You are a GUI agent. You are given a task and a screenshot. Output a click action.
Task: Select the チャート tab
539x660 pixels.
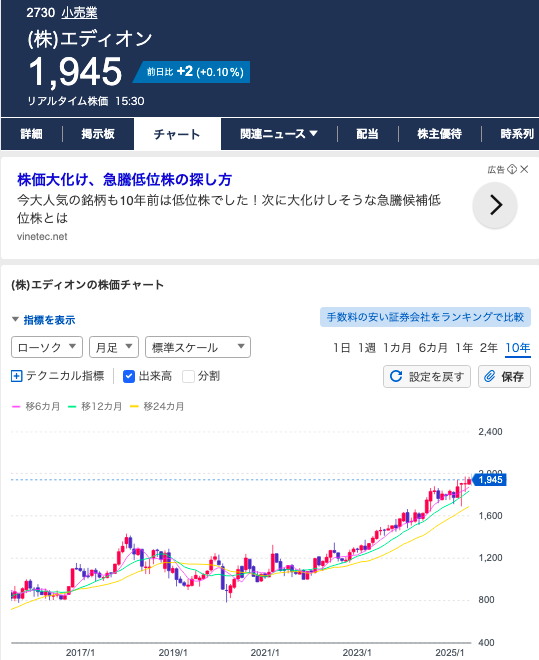tap(177, 134)
